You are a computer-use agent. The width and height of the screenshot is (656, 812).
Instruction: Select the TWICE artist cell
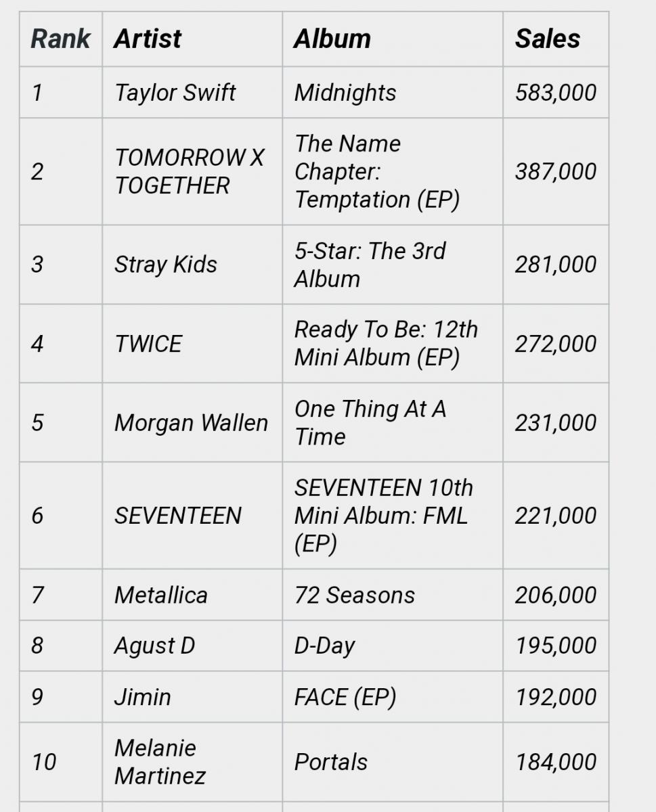click(192, 344)
